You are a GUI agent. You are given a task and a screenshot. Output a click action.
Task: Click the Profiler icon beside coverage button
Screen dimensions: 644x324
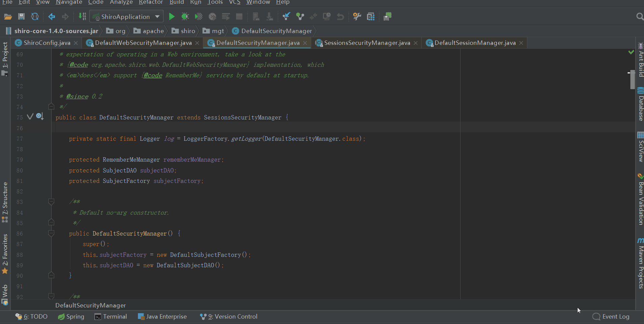click(212, 17)
